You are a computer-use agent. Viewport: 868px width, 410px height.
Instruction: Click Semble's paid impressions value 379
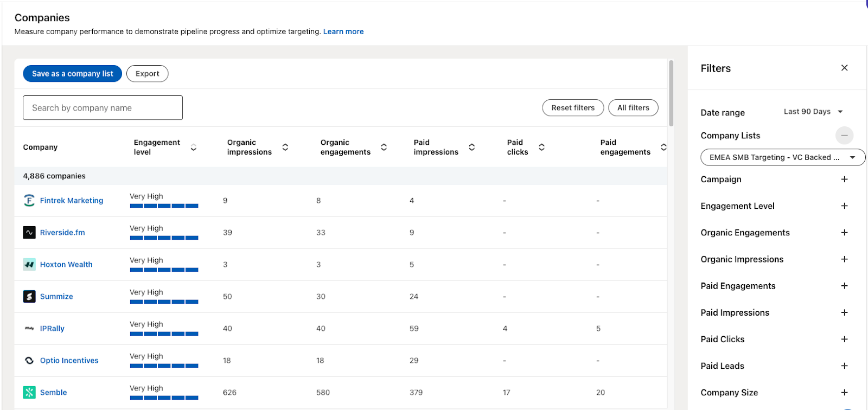tap(416, 393)
